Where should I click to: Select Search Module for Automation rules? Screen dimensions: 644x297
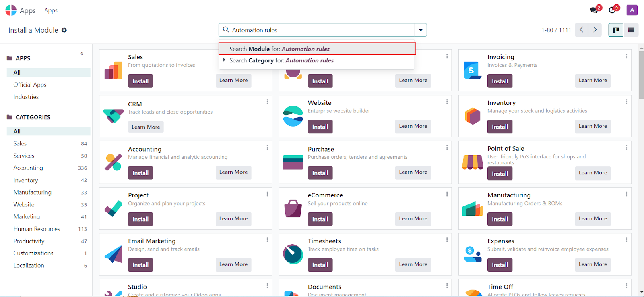click(x=317, y=49)
